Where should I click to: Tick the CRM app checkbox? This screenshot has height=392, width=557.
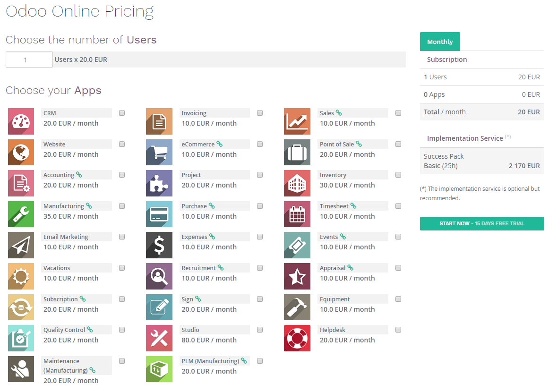coord(122,113)
